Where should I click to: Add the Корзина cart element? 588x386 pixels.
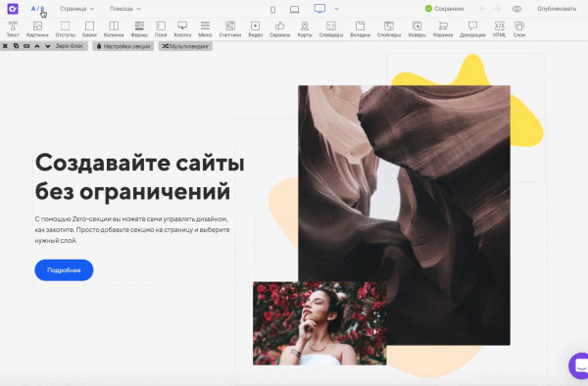(x=443, y=29)
